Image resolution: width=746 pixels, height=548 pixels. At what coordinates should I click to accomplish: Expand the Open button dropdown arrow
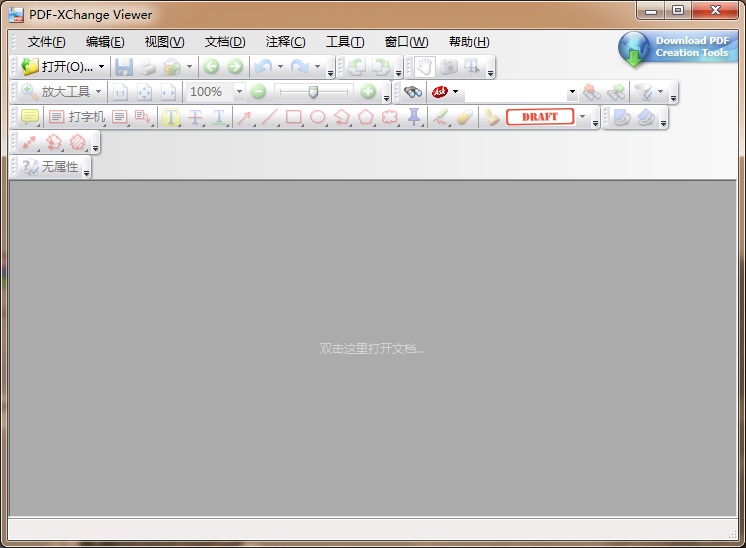coord(101,67)
